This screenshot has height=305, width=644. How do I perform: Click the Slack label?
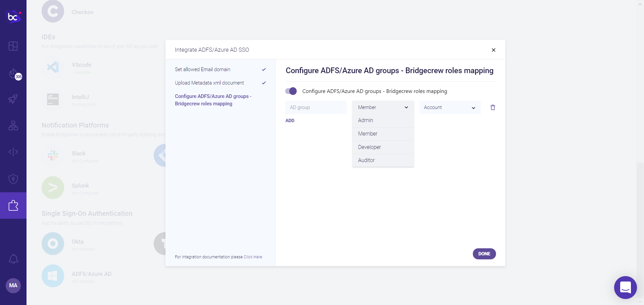(x=79, y=153)
